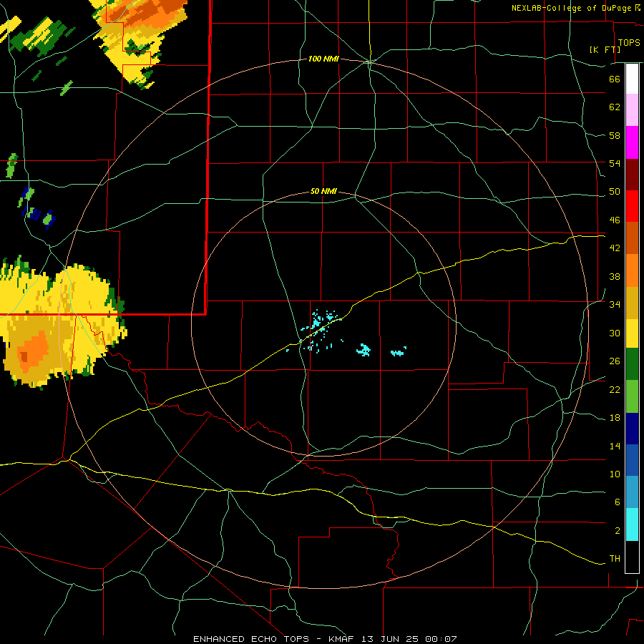Pick the dark orange legend band
644x644 pixels.
click(x=632, y=238)
